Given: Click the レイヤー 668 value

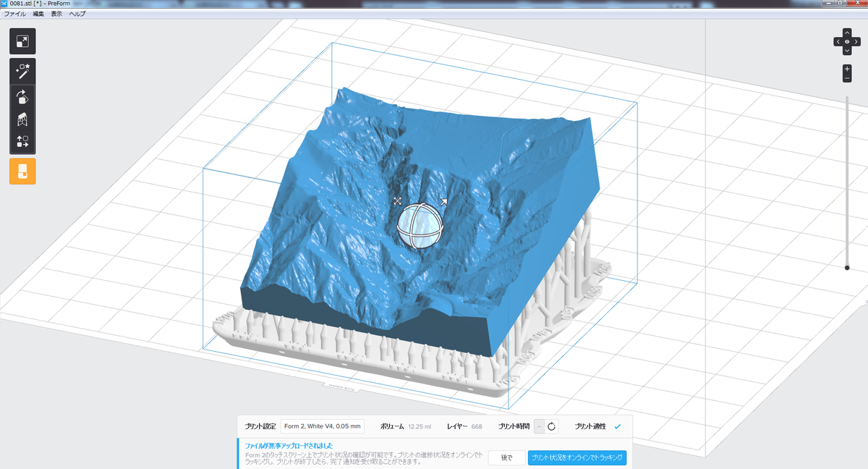Looking at the screenshot, I should coord(477,427).
